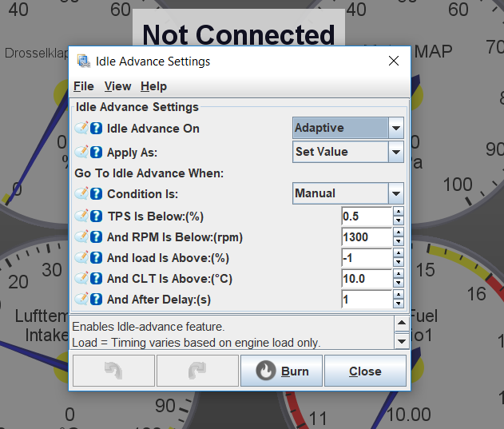Open the Condition Is dropdown
The width and height of the screenshot is (504, 429).
coord(395,193)
